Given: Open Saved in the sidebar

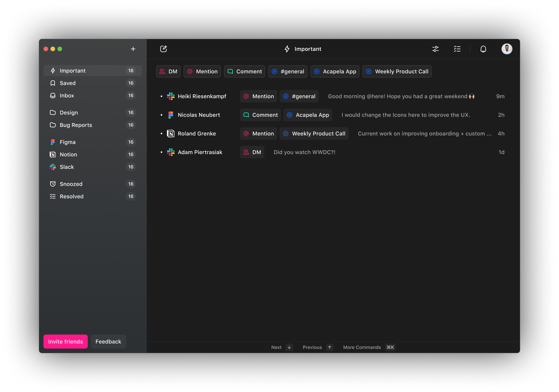Looking at the screenshot, I should [x=93, y=83].
